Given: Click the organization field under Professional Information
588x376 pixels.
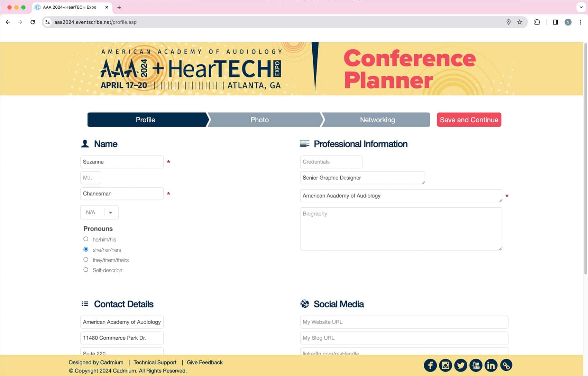Looking at the screenshot, I should tap(401, 196).
